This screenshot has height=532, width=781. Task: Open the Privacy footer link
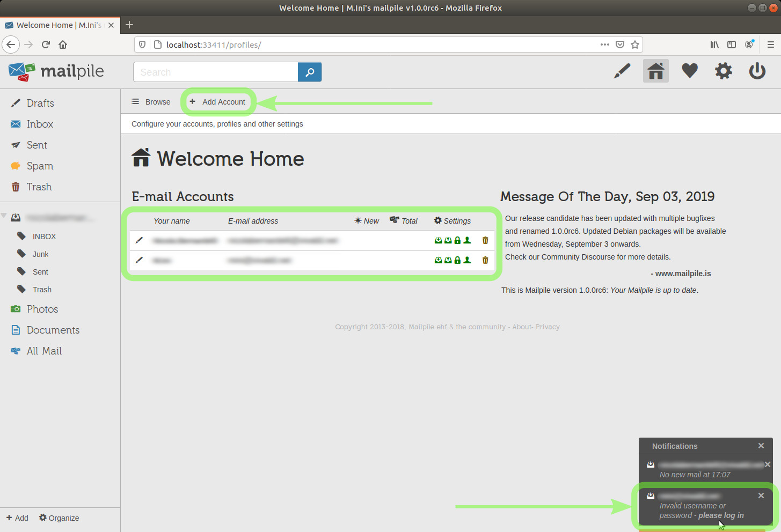pos(548,327)
